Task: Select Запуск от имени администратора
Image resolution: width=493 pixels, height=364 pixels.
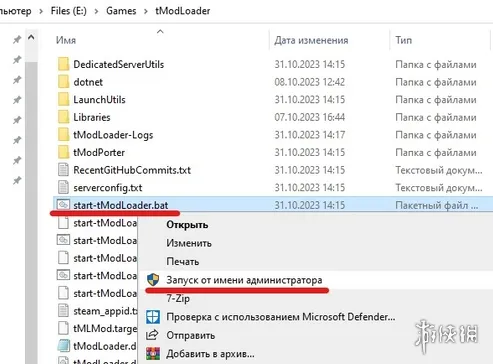Action: tap(244, 280)
